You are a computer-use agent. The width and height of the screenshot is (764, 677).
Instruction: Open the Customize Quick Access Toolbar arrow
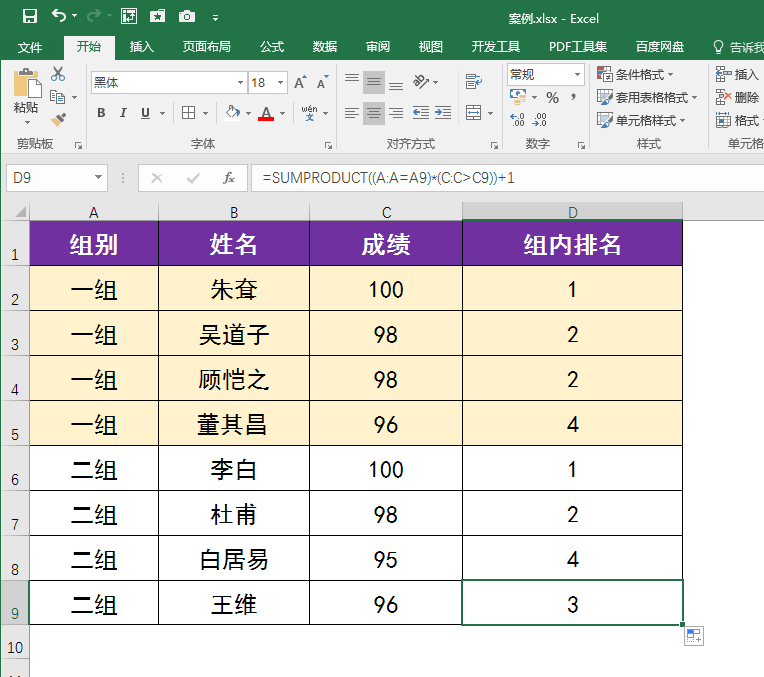215,18
